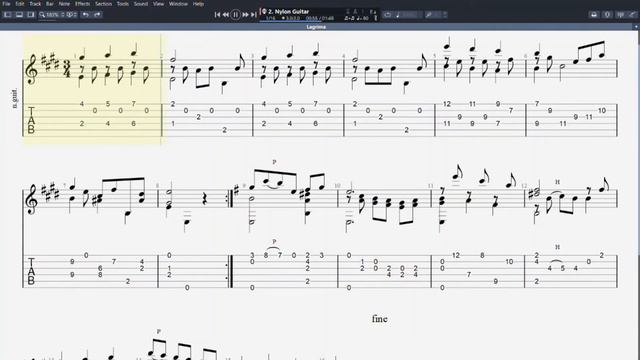Toggle the bottom global view panel
This screenshot has height=360, width=640.
click(x=19, y=15)
